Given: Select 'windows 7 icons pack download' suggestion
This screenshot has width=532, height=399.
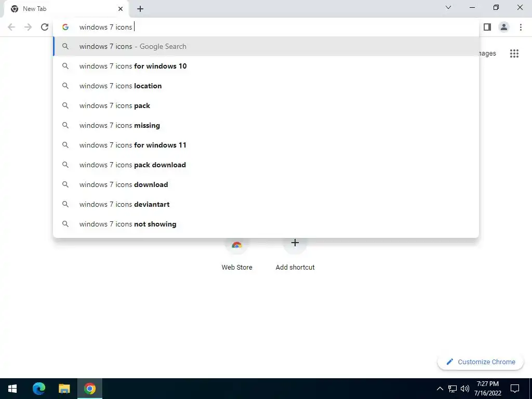Looking at the screenshot, I should coord(267,165).
